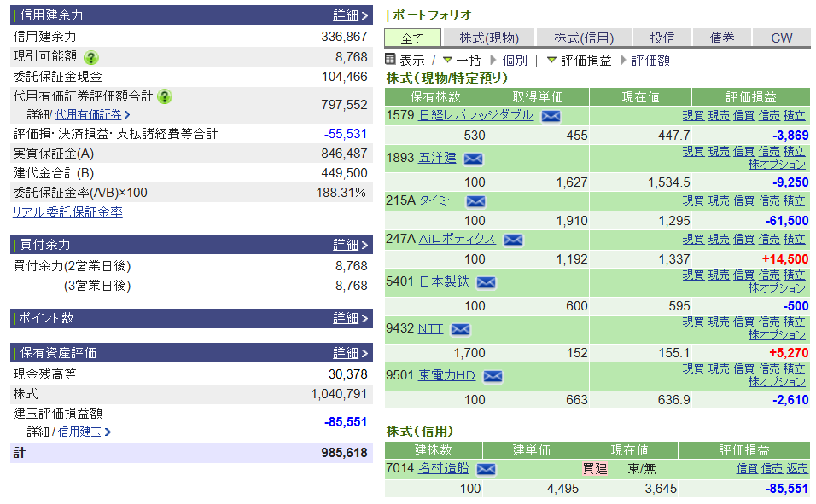
Task: Click the mail icon next to AIロボティクス
Action: coord(512,240)
